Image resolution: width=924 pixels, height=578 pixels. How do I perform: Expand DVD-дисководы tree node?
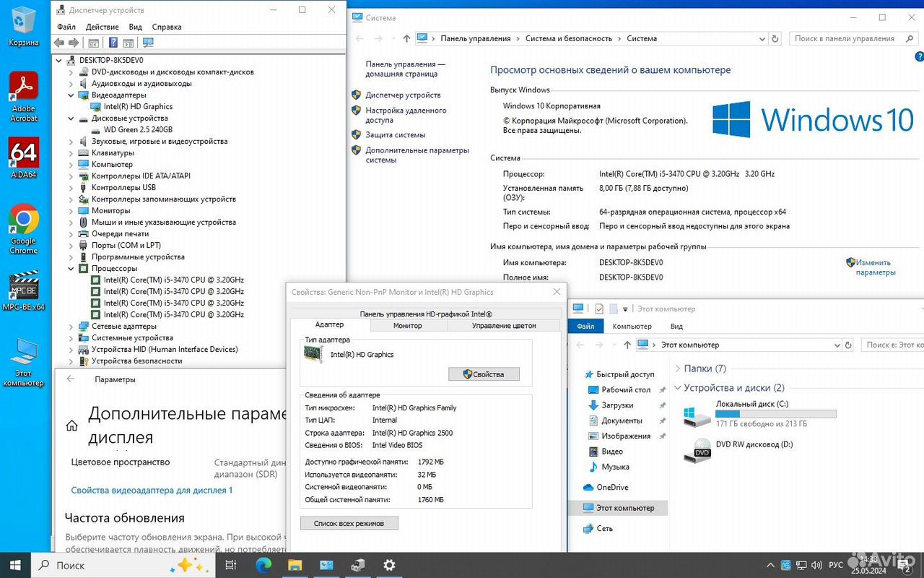point(71,72)
